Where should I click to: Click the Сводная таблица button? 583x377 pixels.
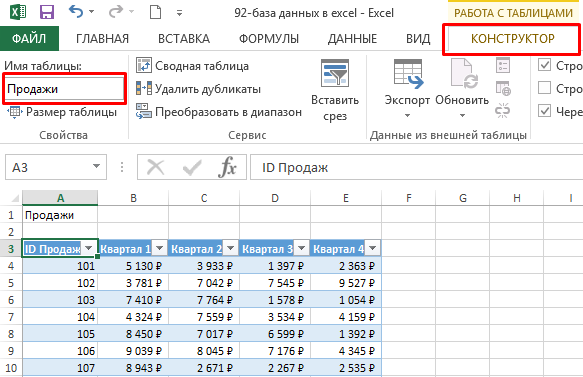click(x=193, y=66)
